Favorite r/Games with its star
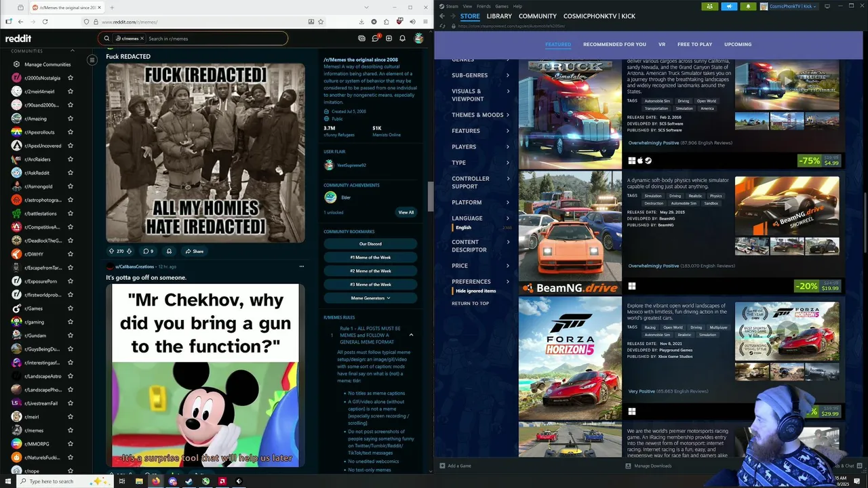The width and height of the screenshot is (868, 488). coord(70,308)
